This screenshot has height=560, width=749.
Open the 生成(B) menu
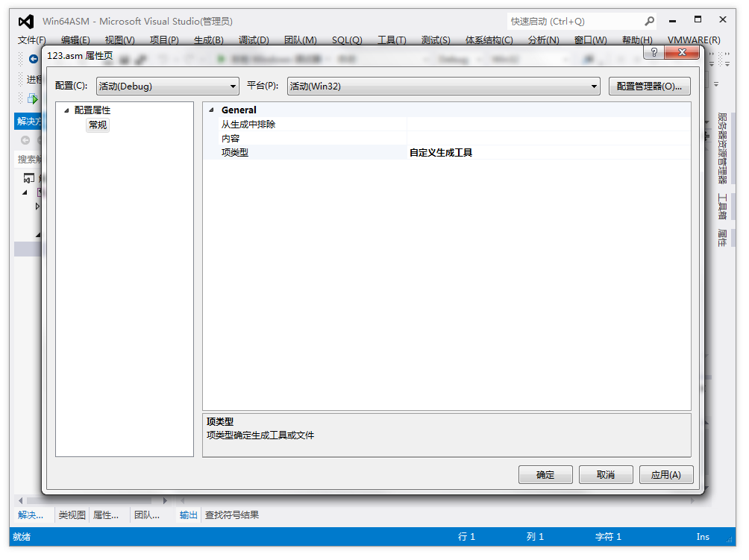(x=208, y=40)
